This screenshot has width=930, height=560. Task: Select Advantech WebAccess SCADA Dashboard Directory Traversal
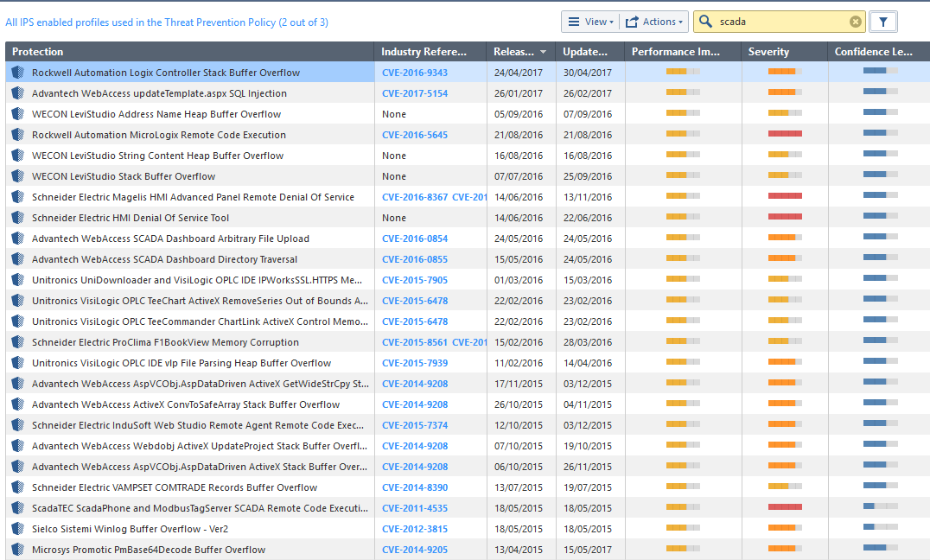[165, 259]
